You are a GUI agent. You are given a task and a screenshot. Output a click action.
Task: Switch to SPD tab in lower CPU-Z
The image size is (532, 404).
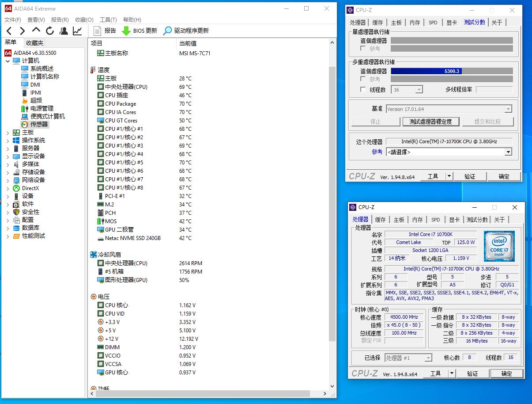tap(436, 220)
